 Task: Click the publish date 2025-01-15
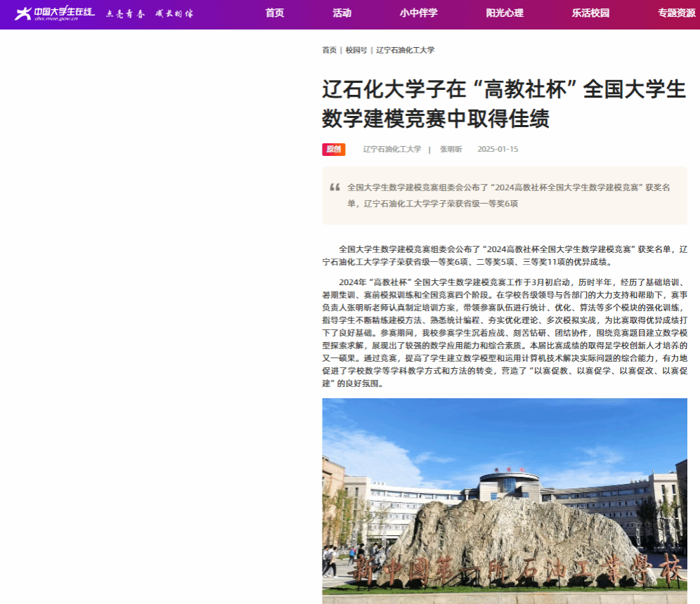[x=498, y=149]
